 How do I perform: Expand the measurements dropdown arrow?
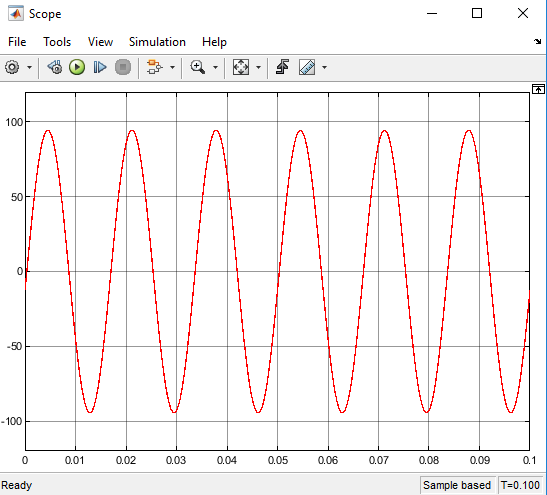pos(324,67)
